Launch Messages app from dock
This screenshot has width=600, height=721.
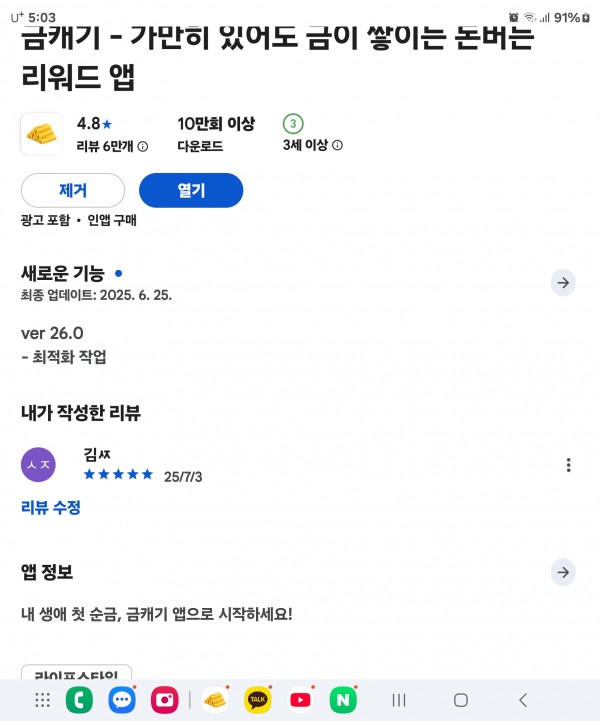pos(122,700)
